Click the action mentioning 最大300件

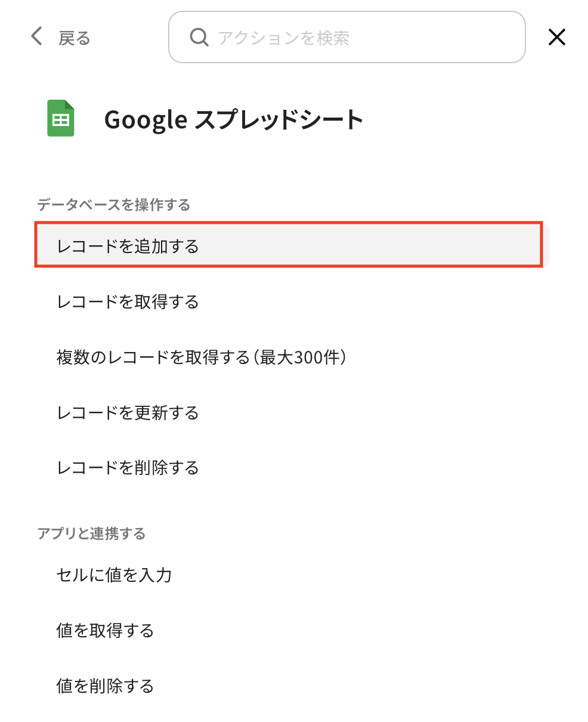pos(202,357)
